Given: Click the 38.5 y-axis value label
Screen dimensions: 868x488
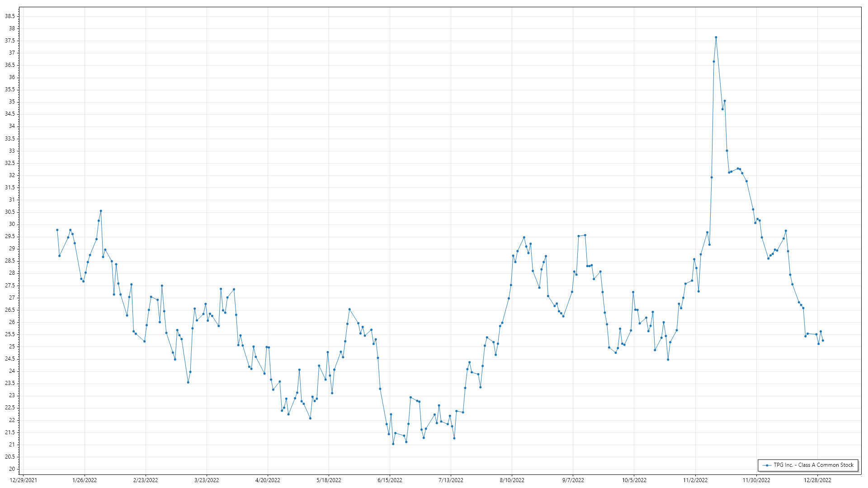Looking at the screenshot, I should click(10, 16).
